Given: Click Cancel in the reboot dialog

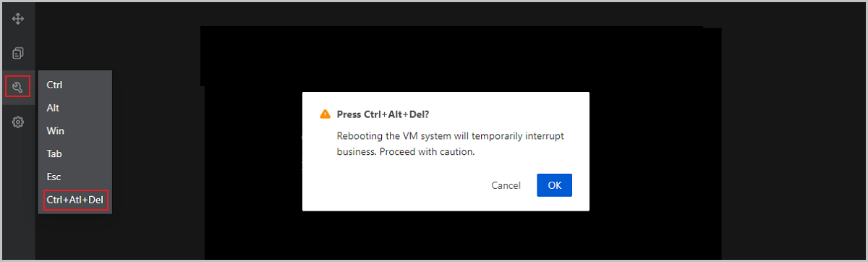Looking at the screenshot, I should 506,185.
